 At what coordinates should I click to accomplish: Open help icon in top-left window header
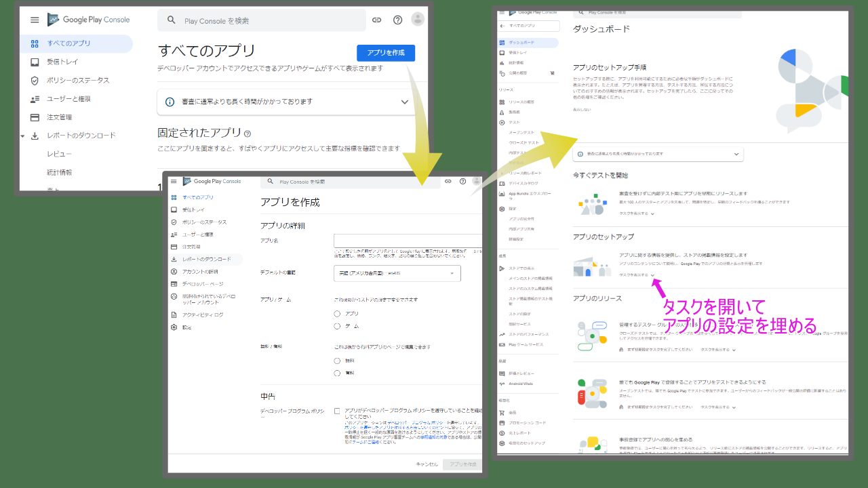(397, 20)
